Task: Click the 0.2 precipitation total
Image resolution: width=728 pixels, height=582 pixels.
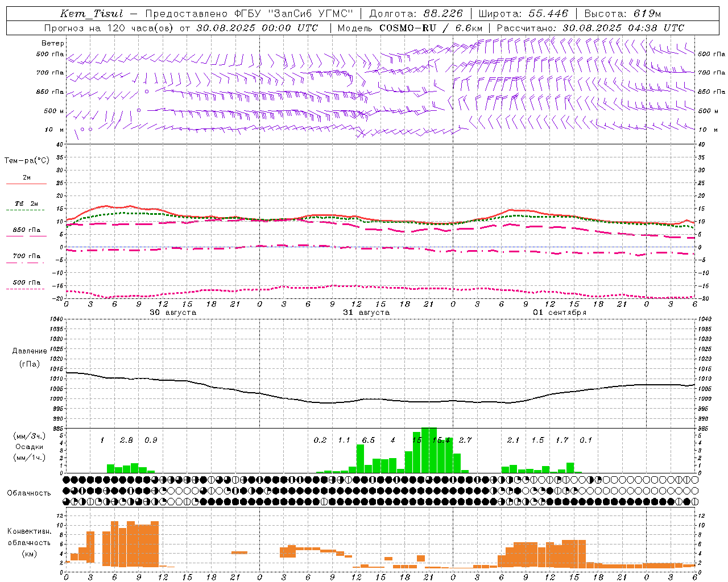Action: 320,440
